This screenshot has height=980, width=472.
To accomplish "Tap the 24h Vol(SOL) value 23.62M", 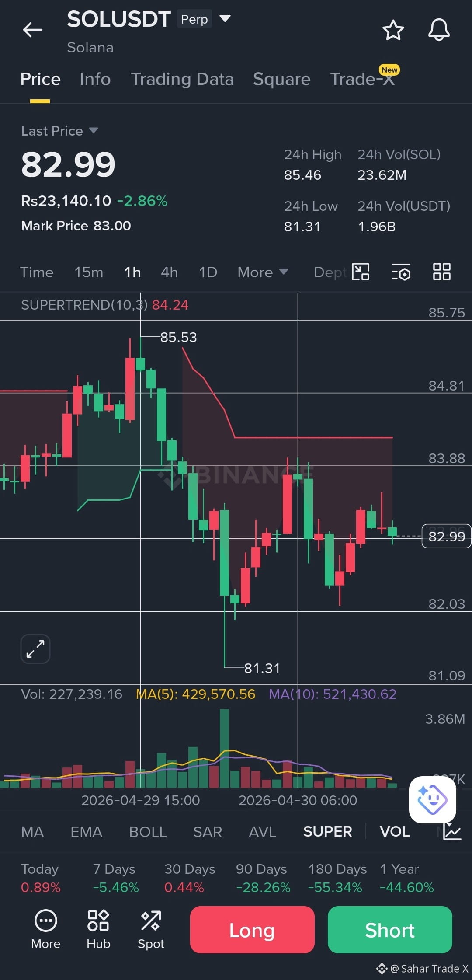I will pyautogui.click(x=382, y=175).
